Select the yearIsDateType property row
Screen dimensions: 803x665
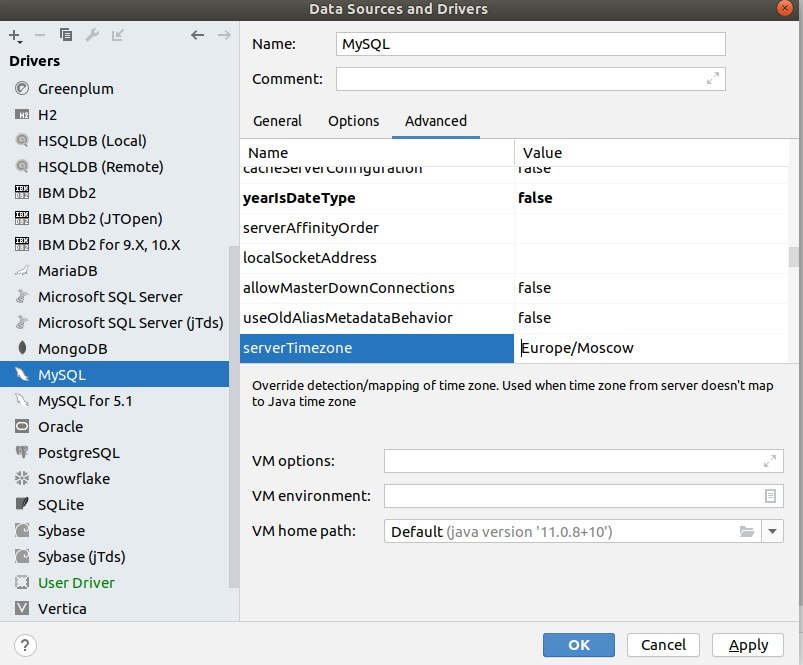[x=514, y=198]
